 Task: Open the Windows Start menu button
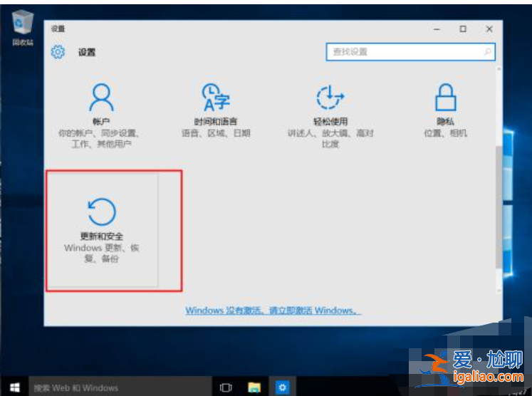click(14, 387)
